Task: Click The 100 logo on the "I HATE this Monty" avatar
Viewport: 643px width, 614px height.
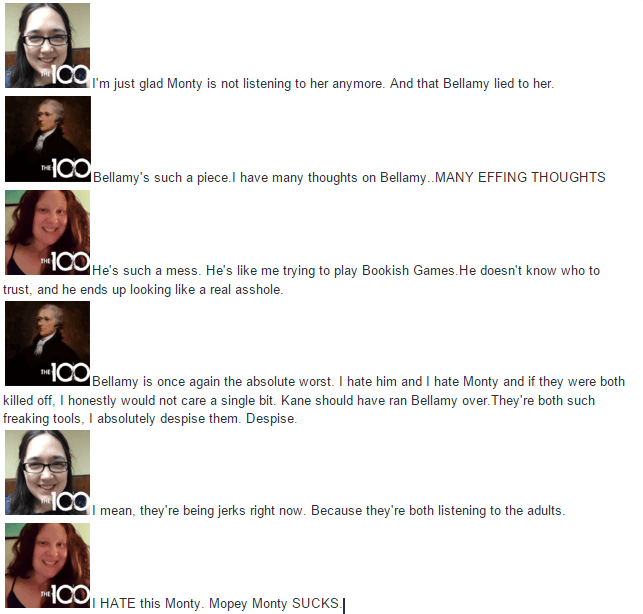Action: [65, 595]
